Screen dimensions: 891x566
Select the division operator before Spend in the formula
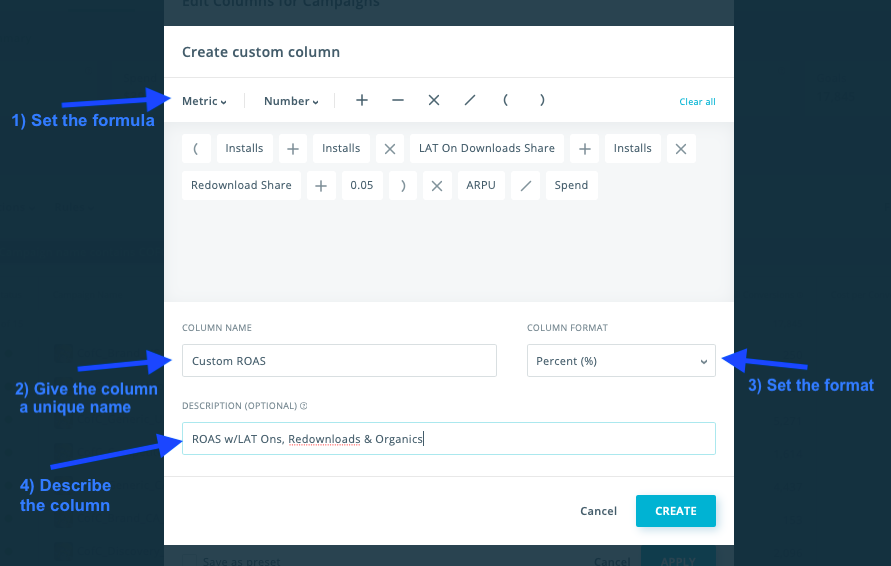[525, 185]
